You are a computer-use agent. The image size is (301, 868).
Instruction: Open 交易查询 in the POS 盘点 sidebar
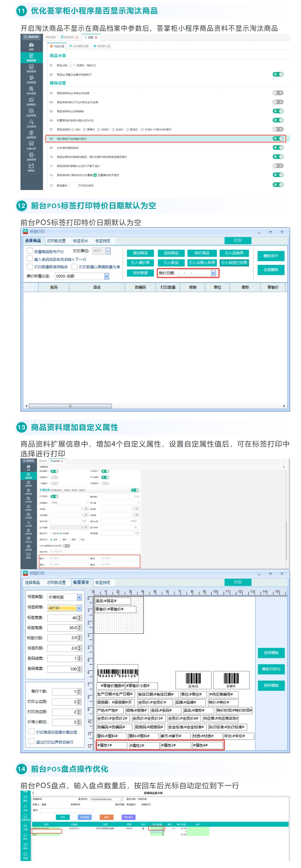click(x=25, y=818)
